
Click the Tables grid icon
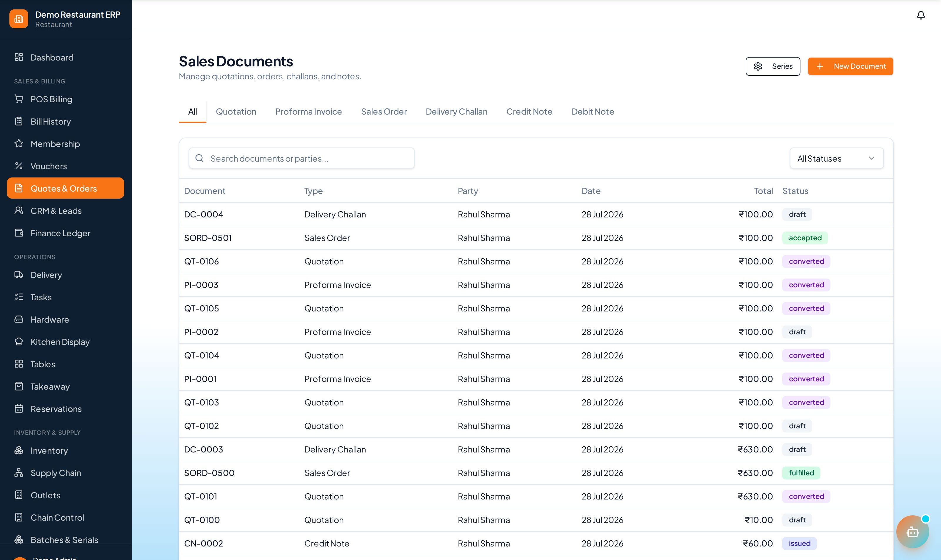(x=19, y=364)
